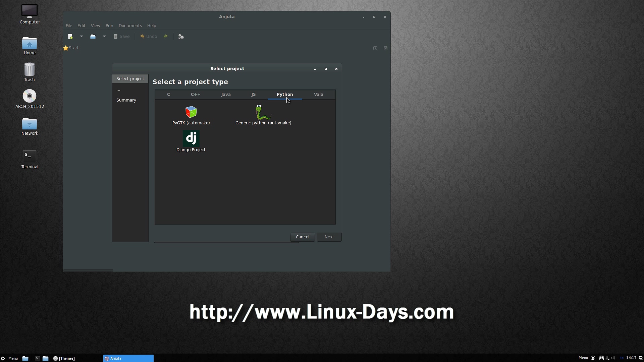Open the Help menu
The height and width of the screenshot is (362, 644).
(x=152, y=26)
